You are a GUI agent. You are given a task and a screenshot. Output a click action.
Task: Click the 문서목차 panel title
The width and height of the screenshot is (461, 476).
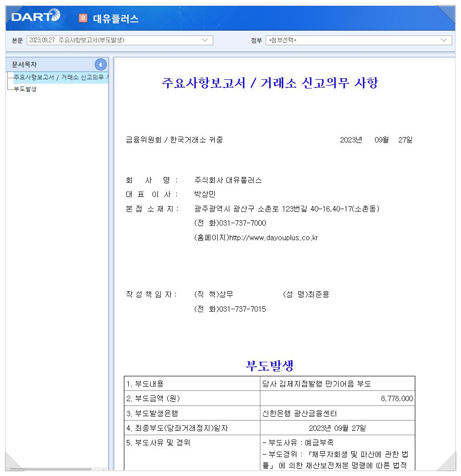(24, 64)
